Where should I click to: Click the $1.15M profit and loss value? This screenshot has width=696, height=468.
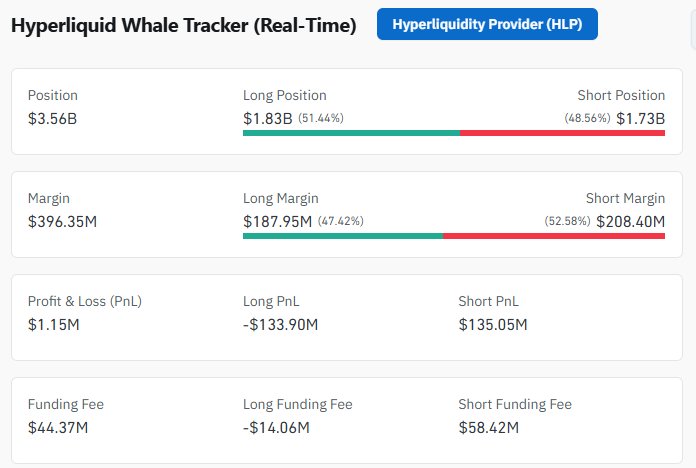pyautogui.click(x=56, y=324)
